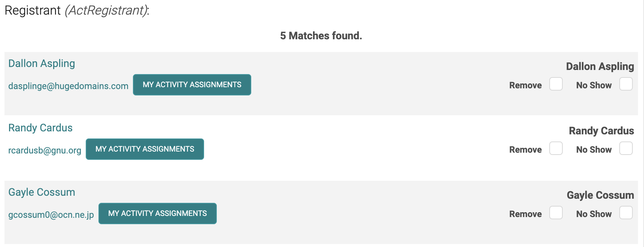
Task: Click bold Gayle Cossum label on right
Action: pos(600,195)
